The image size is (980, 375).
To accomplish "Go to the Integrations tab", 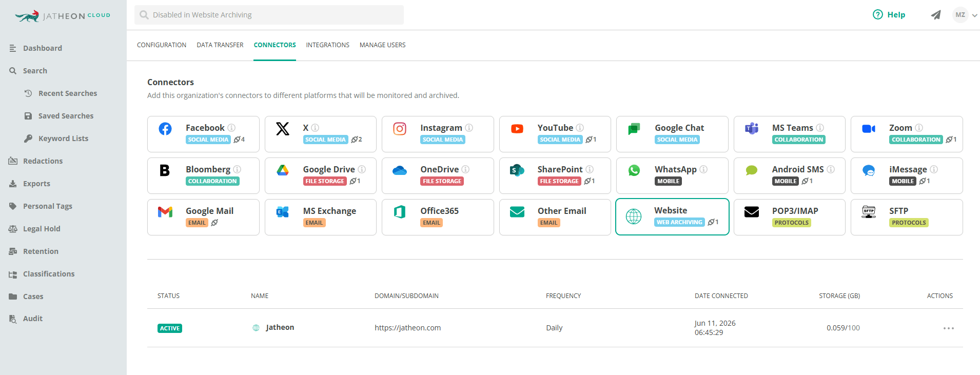I will pyautogui.click(x=328, y=45).
